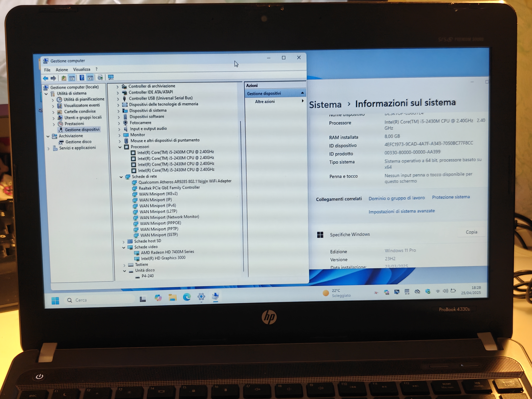Open the Visualizza menu
Viewport: 532px width, 399px height.
[x=82, y=69]
